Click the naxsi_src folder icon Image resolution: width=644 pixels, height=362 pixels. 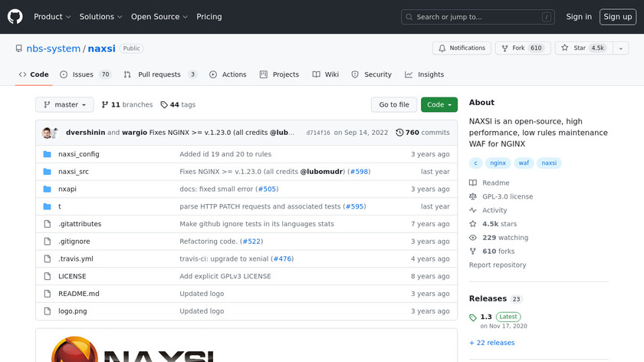(x=48, y=171)
